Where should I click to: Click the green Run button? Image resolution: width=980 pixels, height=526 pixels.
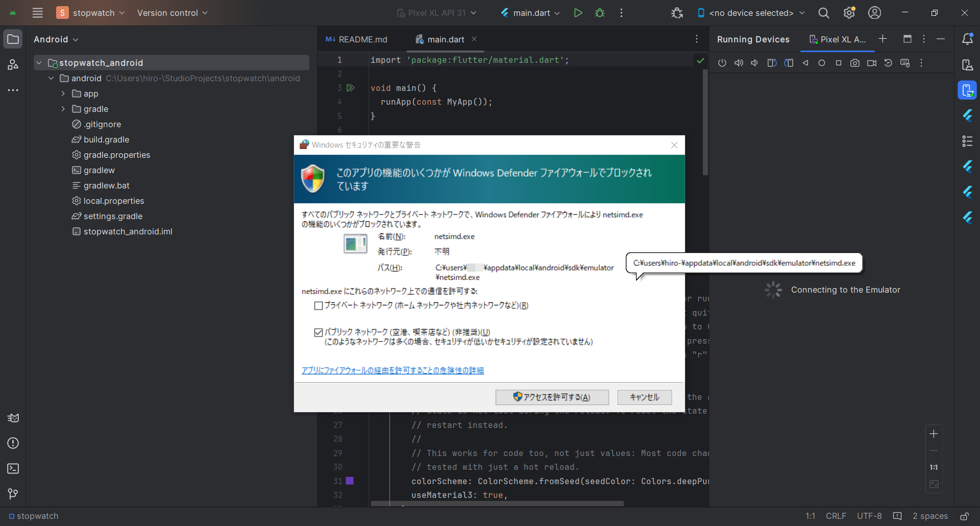pyautogui.click(x=578, y=13)
